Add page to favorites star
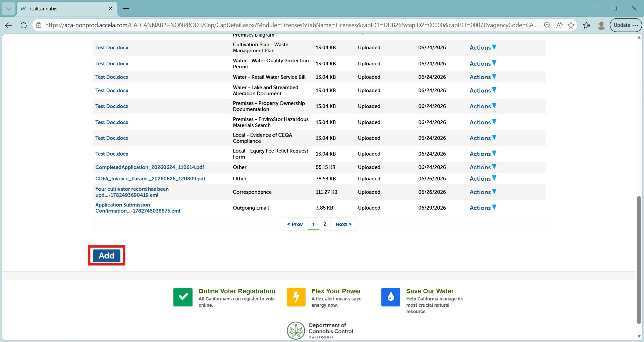Viewport: 644px width, 342px height. click(x=571, y=25)
